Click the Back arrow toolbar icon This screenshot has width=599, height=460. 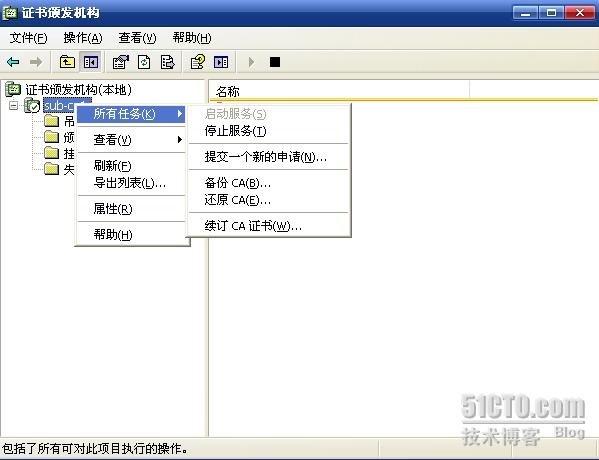[13, 62]
